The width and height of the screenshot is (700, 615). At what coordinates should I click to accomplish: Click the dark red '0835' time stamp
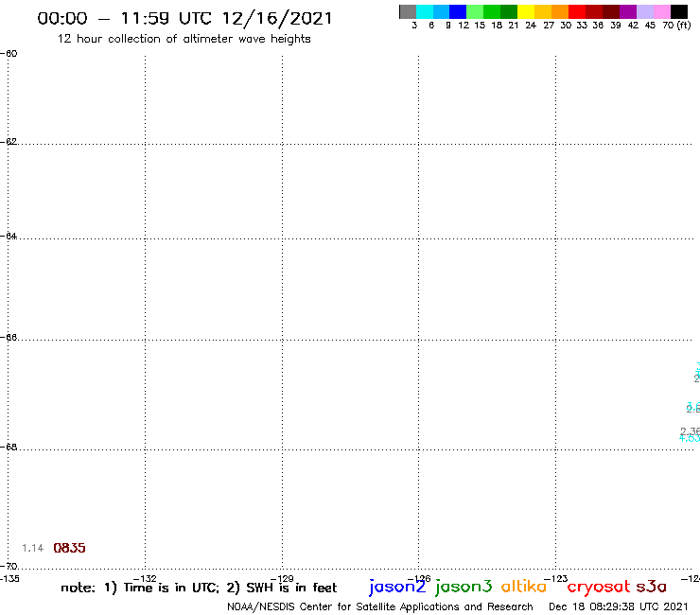69,548
